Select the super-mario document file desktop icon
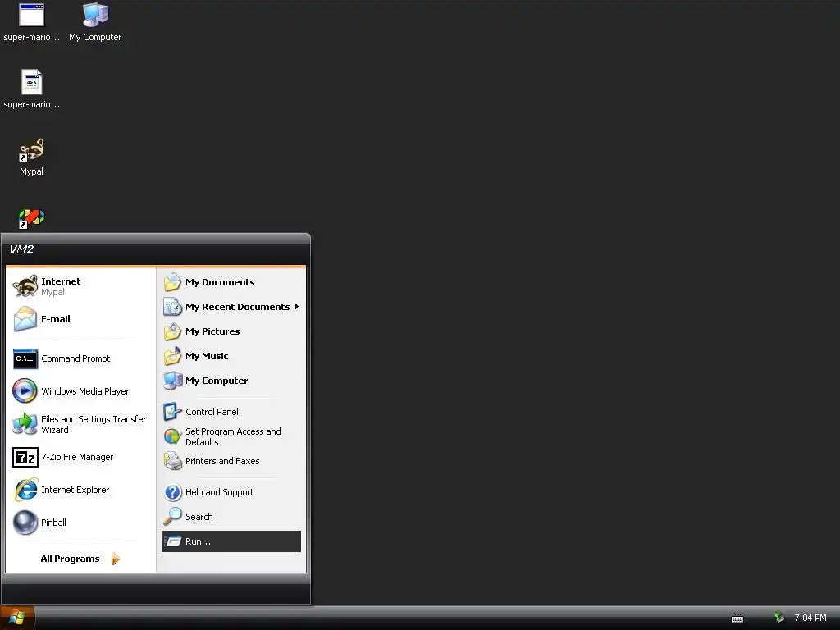 (x=32, y=83)
